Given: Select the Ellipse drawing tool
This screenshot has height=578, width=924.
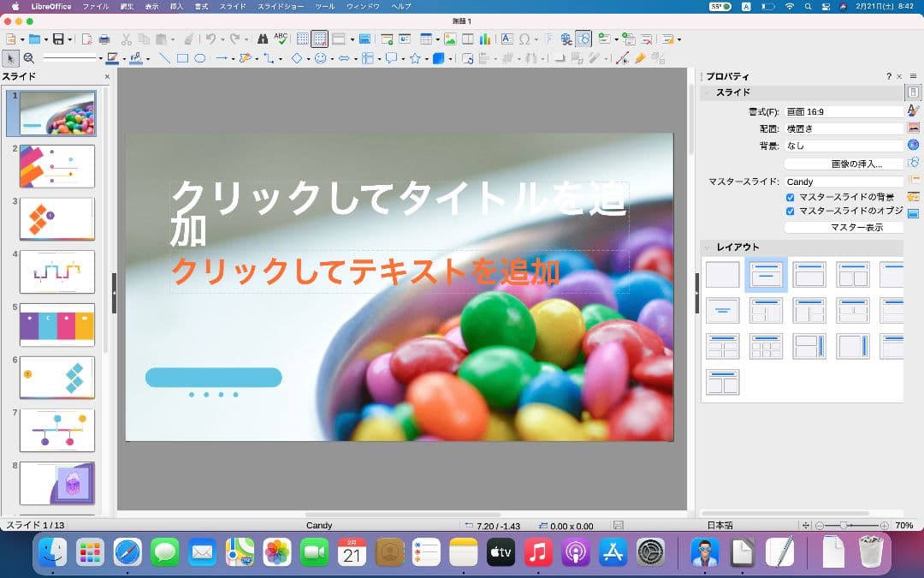Looking at the screenshot, I should pyautogui.click(x=198, y=58).
